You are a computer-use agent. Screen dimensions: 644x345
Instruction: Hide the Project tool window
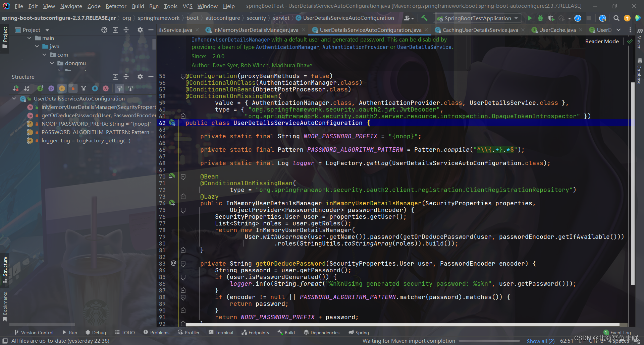(x=151, y=30)
